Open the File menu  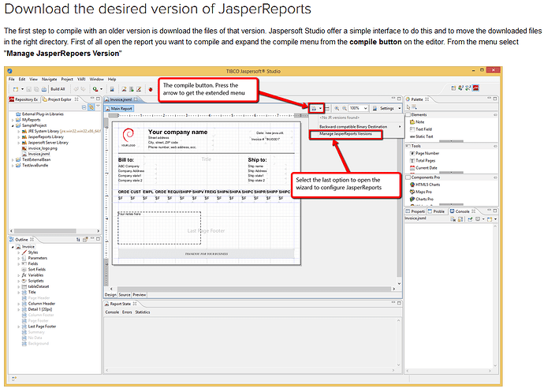pyautogui.click(x=12, y=79)
